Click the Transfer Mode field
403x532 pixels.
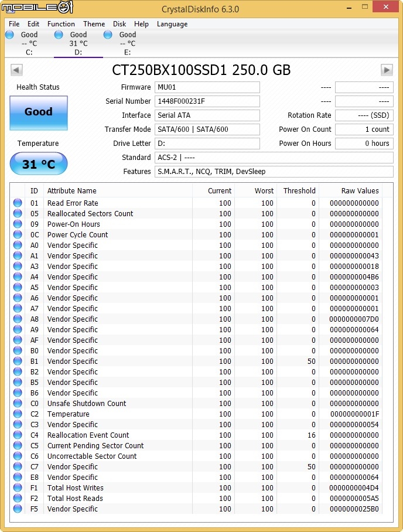[x=207, y=129]
